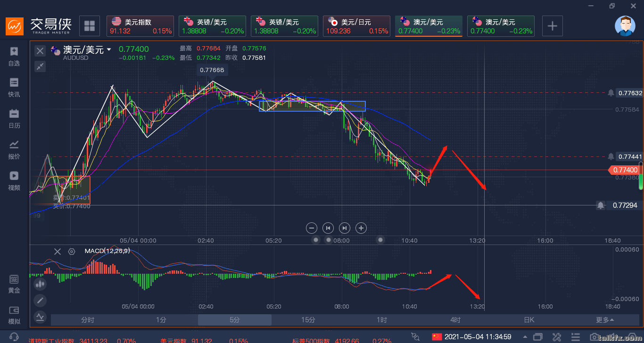This screenshot has width=644, height=343.
Task: Open the 黄金 gold section
Action: tap(14, 284)
